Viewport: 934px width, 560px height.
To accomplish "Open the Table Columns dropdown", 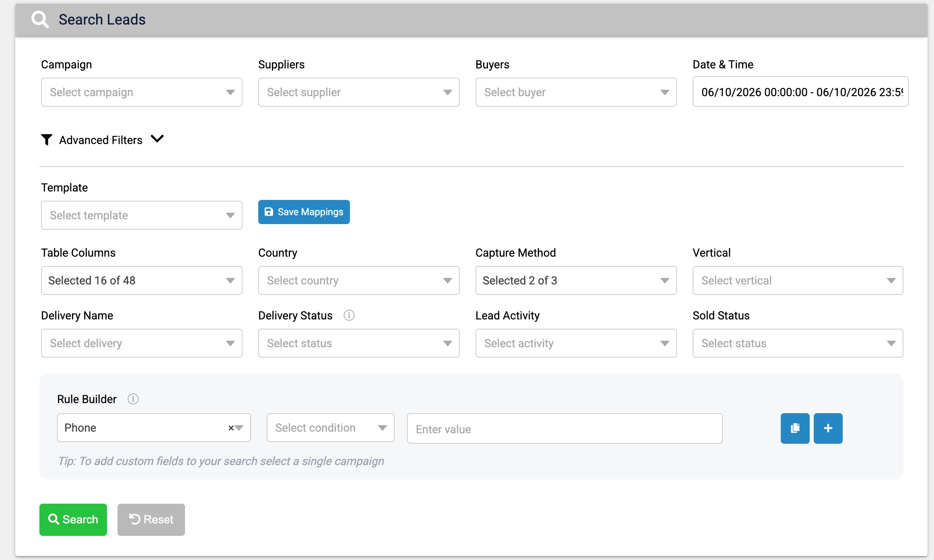I will (142, 280).
